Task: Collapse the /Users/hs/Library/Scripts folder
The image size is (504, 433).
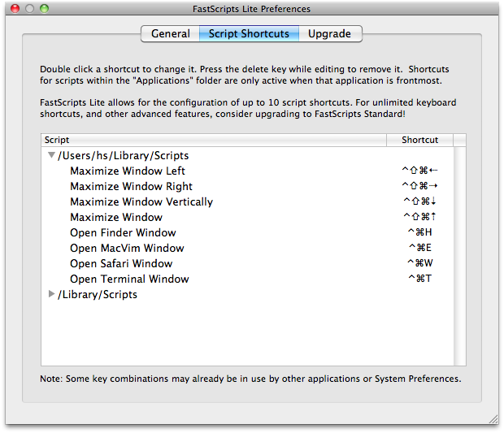Action: pos(51,155)
